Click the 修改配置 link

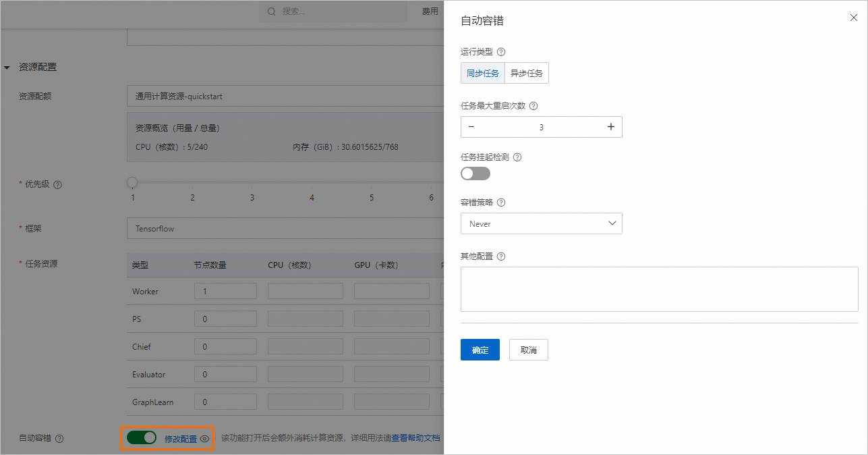[181, 439]
